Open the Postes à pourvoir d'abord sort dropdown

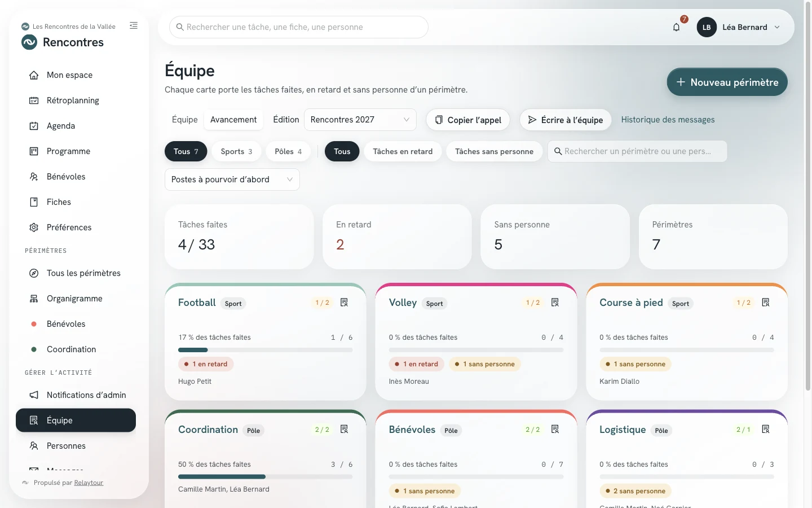(x=232, y=179)
